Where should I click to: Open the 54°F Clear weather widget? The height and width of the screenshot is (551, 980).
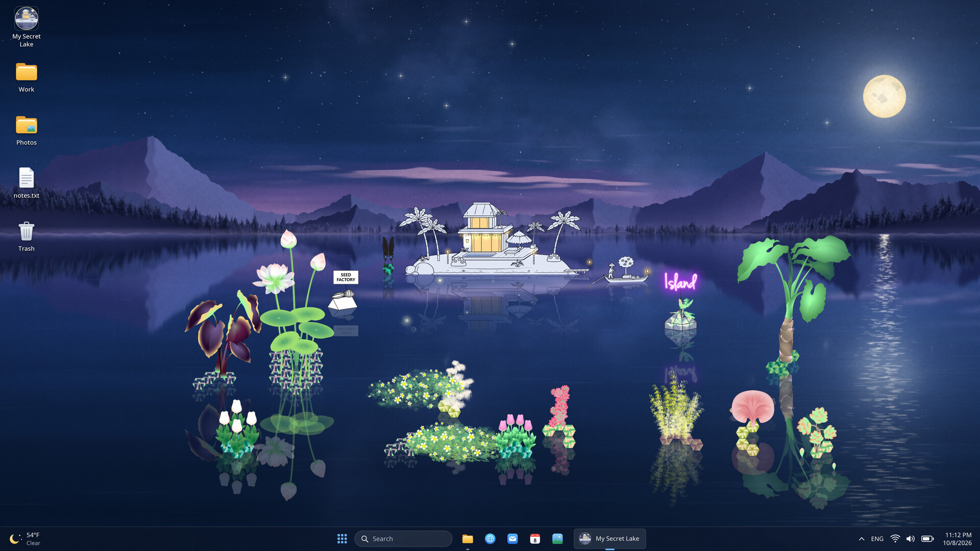pyautogui.click(x=24, y=539)
